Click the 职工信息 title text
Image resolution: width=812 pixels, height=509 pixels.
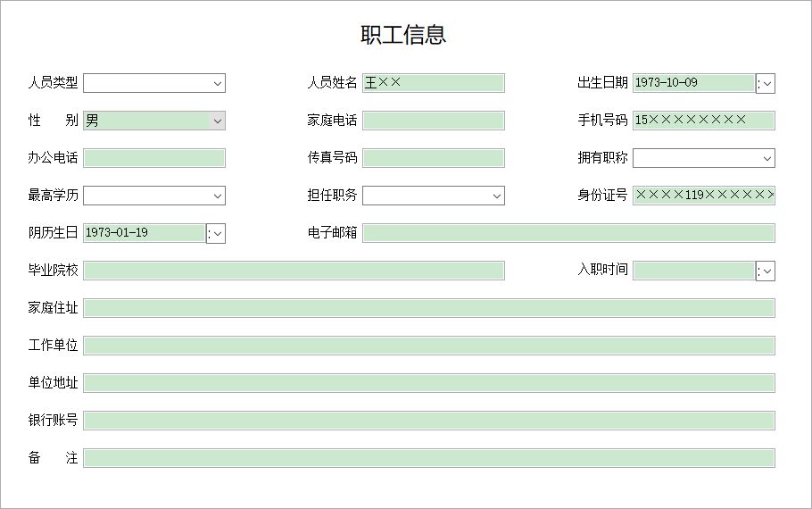[403, 35]
